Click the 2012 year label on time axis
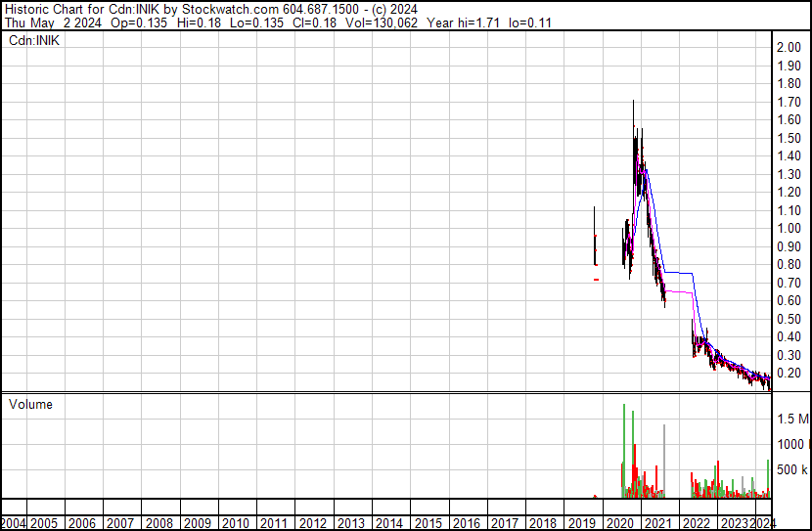This screenshot has height=531, width=812. pos(313,524)
